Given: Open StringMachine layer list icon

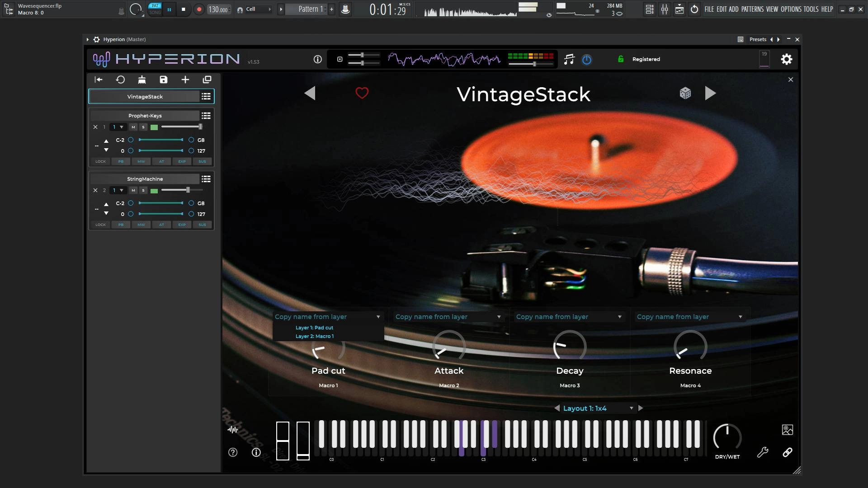Looking at the screenshot, I should click(206, 179).
